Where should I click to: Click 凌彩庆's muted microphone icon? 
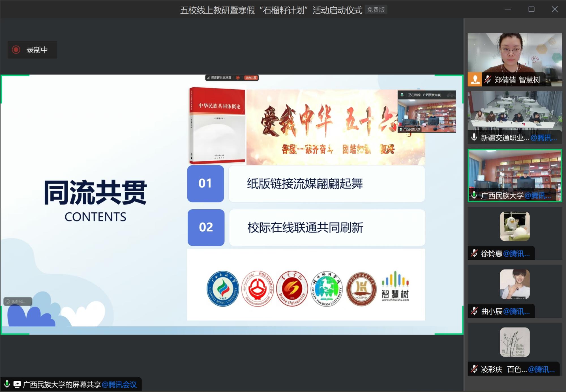coord(474,369)
